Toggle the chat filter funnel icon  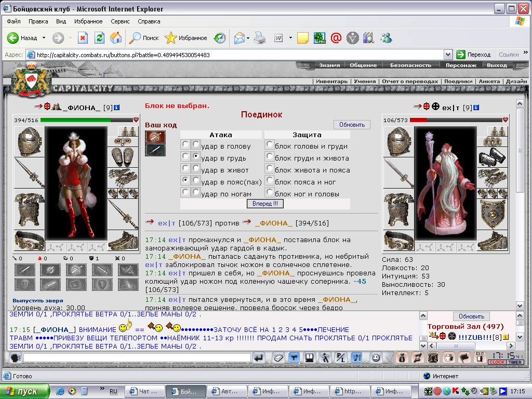(294, 358)
